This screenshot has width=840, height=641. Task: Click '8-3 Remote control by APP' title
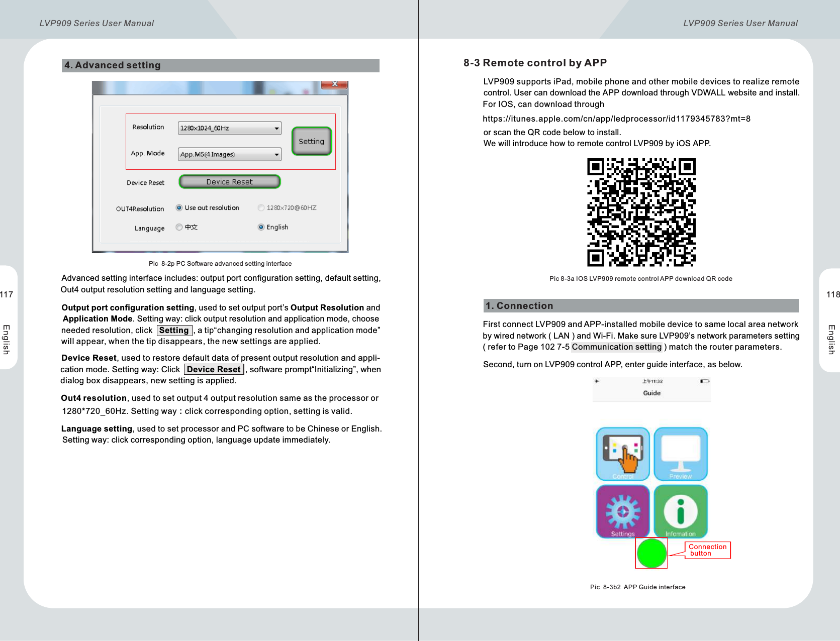tap(535, 63)
